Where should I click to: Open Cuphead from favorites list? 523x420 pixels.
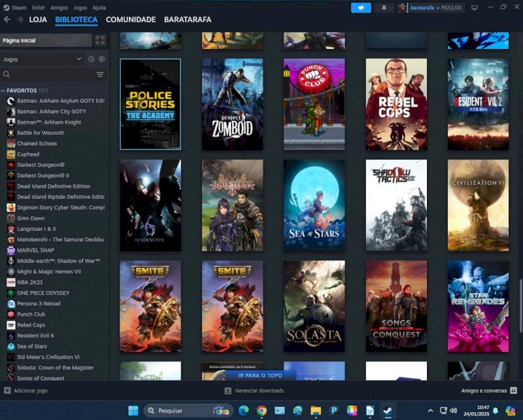pos(28,154)
